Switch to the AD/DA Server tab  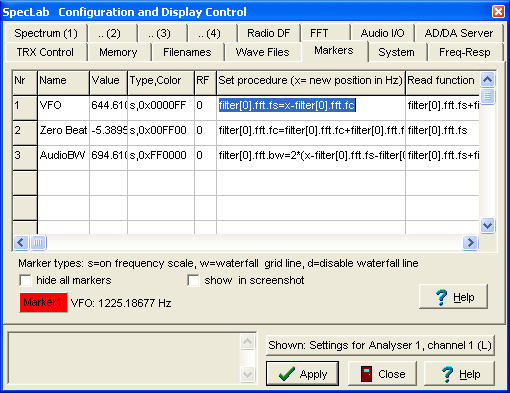pyautogui.click(x=459, y=33)
